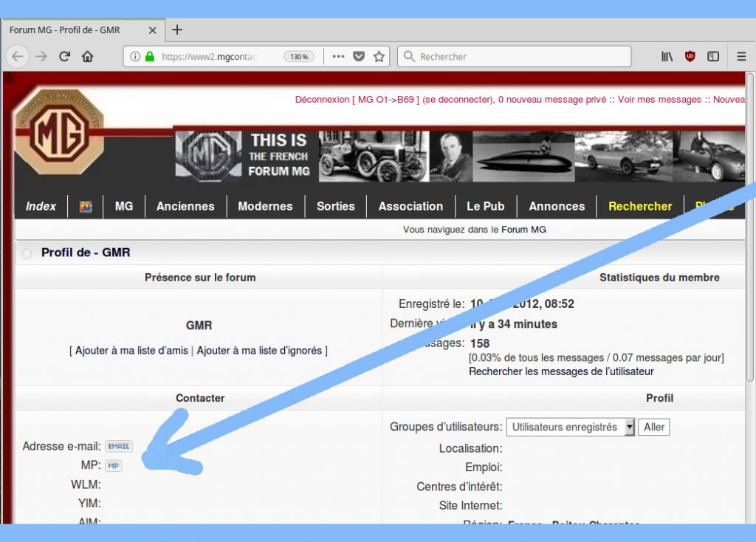The height and width of the screenshot is (542, 756).
Task: Open the Firefox hamburger menu
Action: (741, 56)
